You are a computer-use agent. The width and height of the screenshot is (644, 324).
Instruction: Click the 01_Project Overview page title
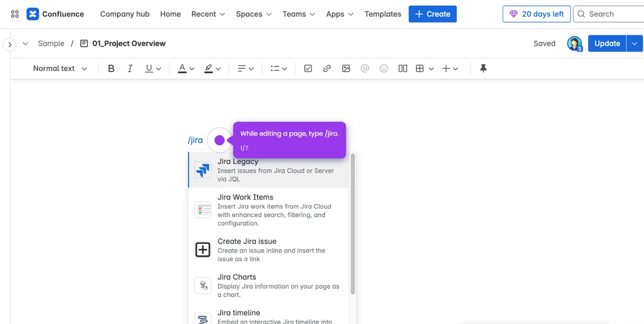point(129,43)
